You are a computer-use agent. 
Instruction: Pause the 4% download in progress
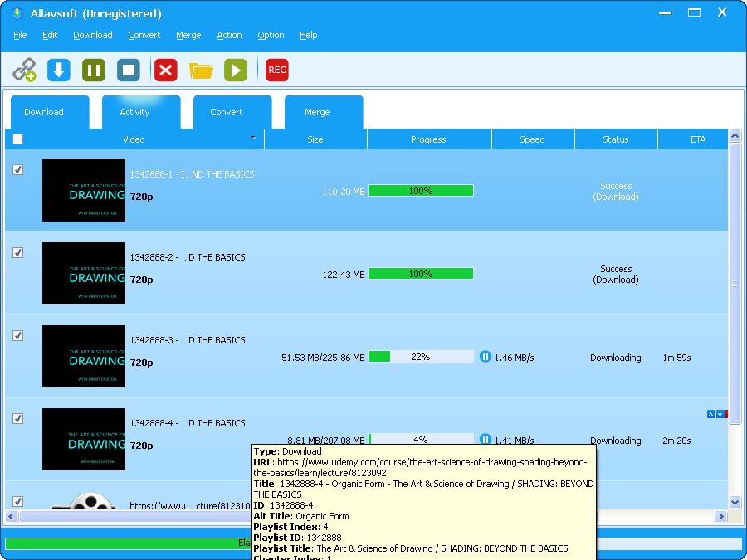485,439
